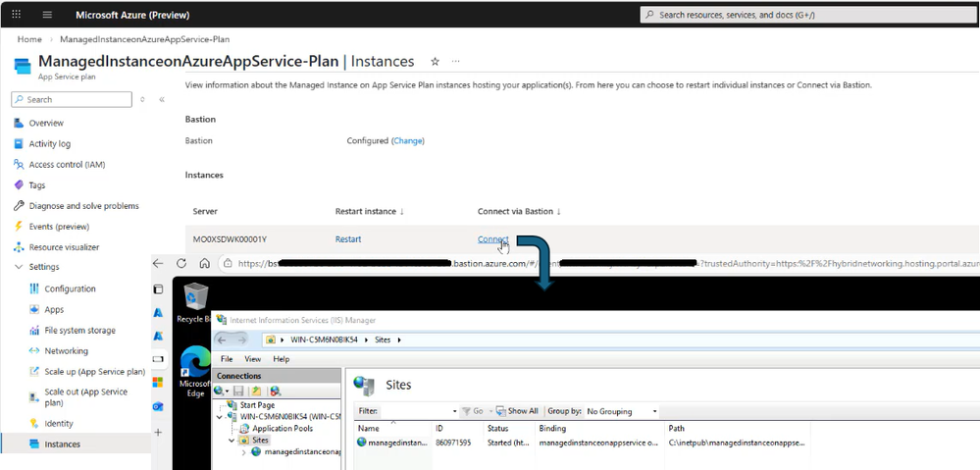Collapse the Settings section chevron
Viewport: 980px width, 470px height.
coord(18,267)
